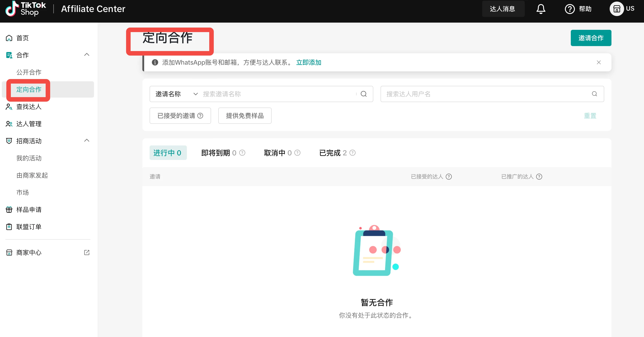644x337 pixels.
Task: Click the 帮助 help icon
Action: (570, 9)
